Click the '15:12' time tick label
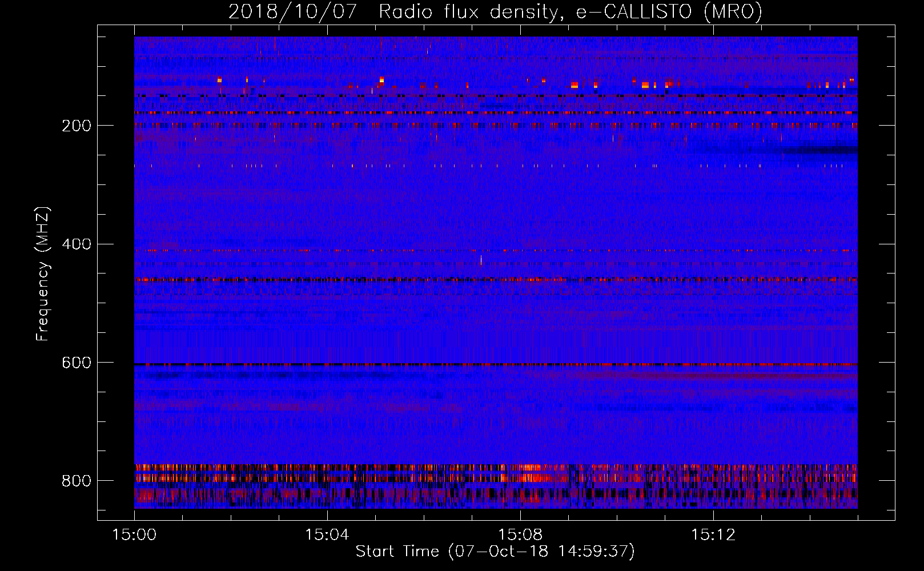The height and width of the screenshot is (571, 924). [x=713, y=535]
